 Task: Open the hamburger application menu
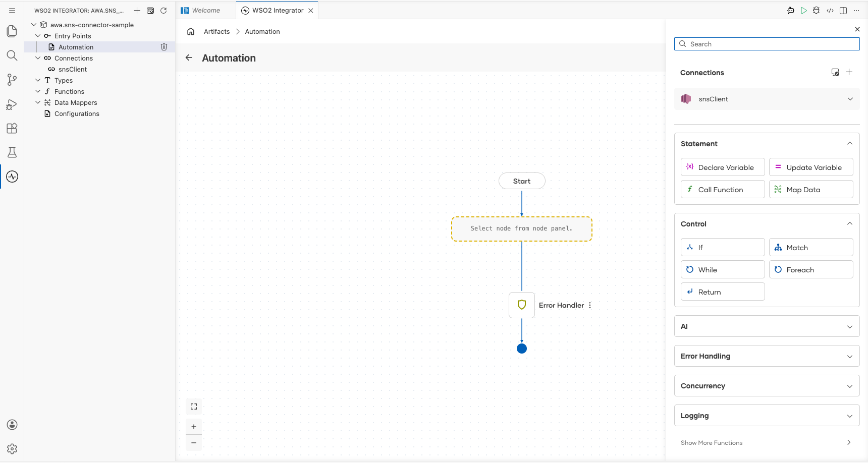[12, 10]
